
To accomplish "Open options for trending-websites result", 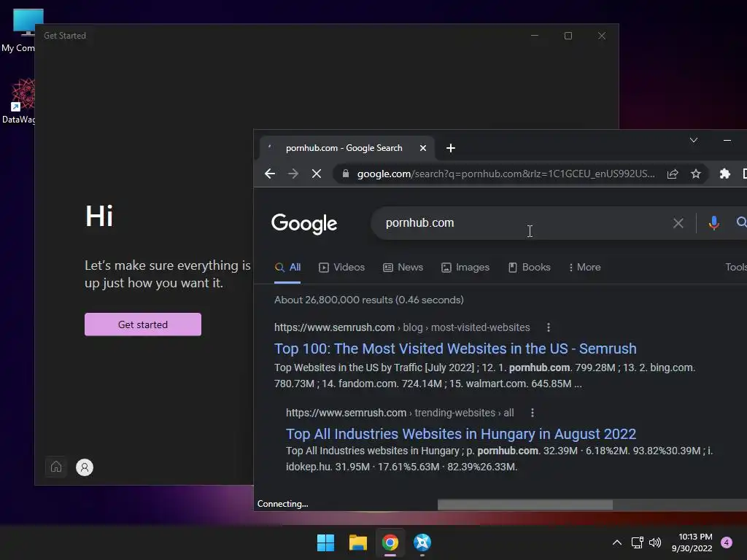I will (x=532, y=413).
